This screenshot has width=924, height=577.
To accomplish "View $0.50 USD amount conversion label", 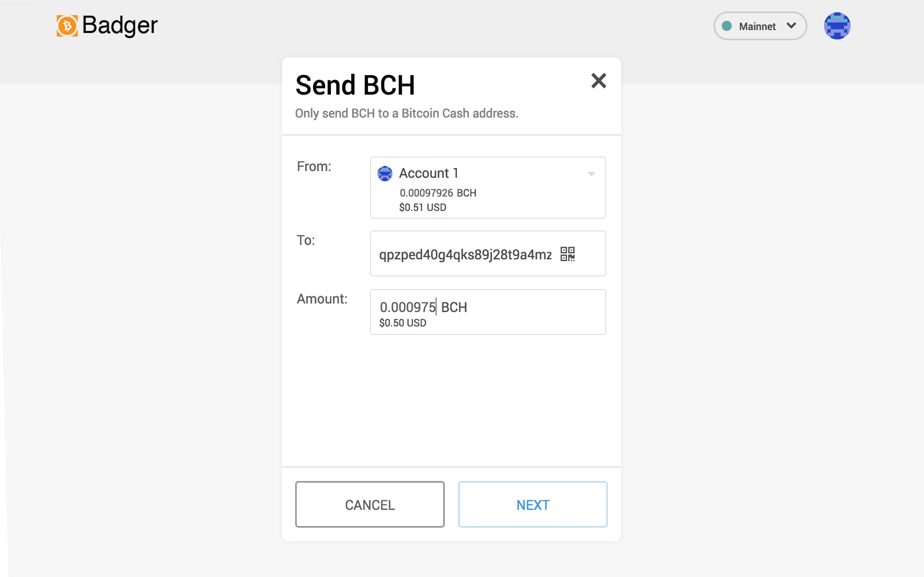I will (x=402, y=323).
